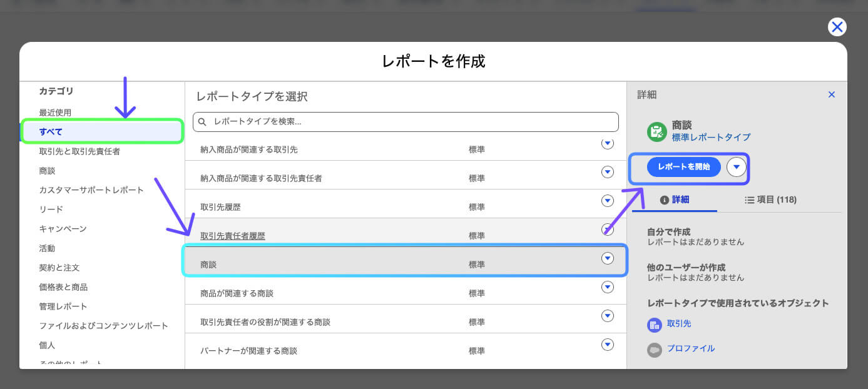Click the プロファイル object icon

point(655,350)
